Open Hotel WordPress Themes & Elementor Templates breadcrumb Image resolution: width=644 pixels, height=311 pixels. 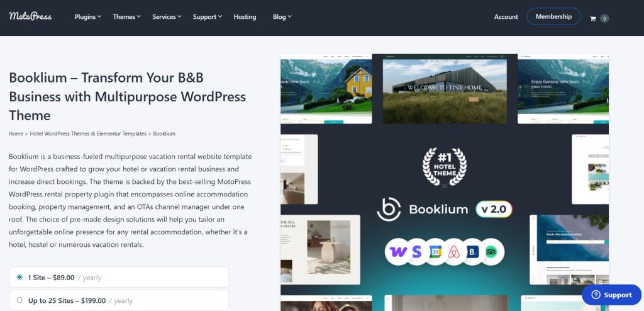(88, 133)
